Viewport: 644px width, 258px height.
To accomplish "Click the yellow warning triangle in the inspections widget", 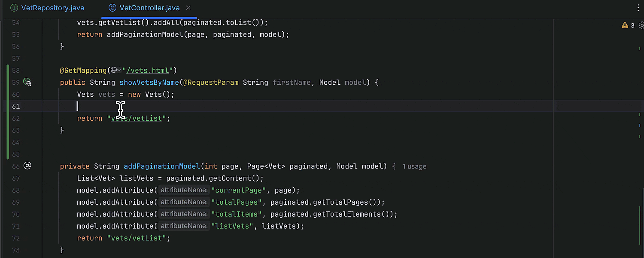I will [x=625, y=25].
